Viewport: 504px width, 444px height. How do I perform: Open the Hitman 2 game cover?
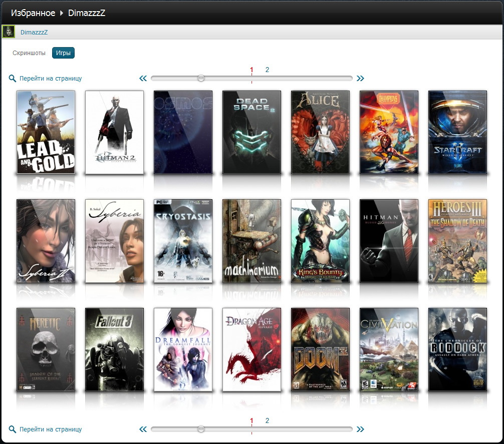point(114,132)
